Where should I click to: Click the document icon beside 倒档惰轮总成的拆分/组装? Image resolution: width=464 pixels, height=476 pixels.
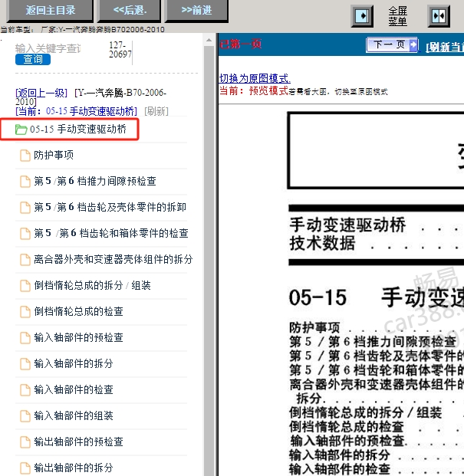(25, 286)
